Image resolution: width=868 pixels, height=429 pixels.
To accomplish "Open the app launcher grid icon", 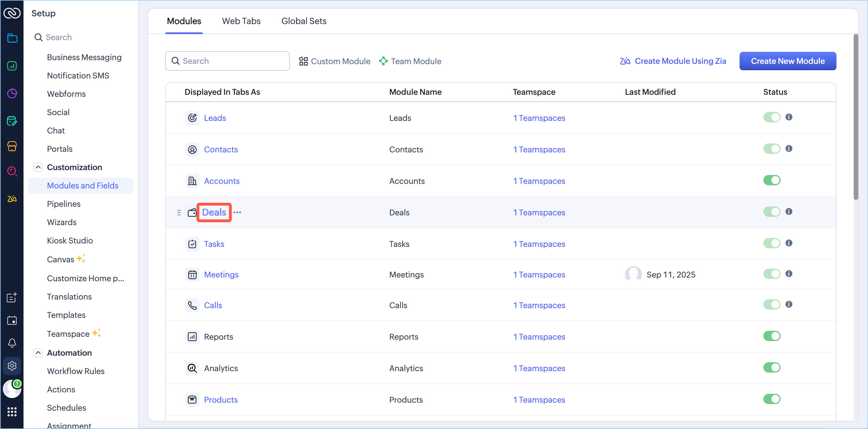I will (x=12, y=412).
